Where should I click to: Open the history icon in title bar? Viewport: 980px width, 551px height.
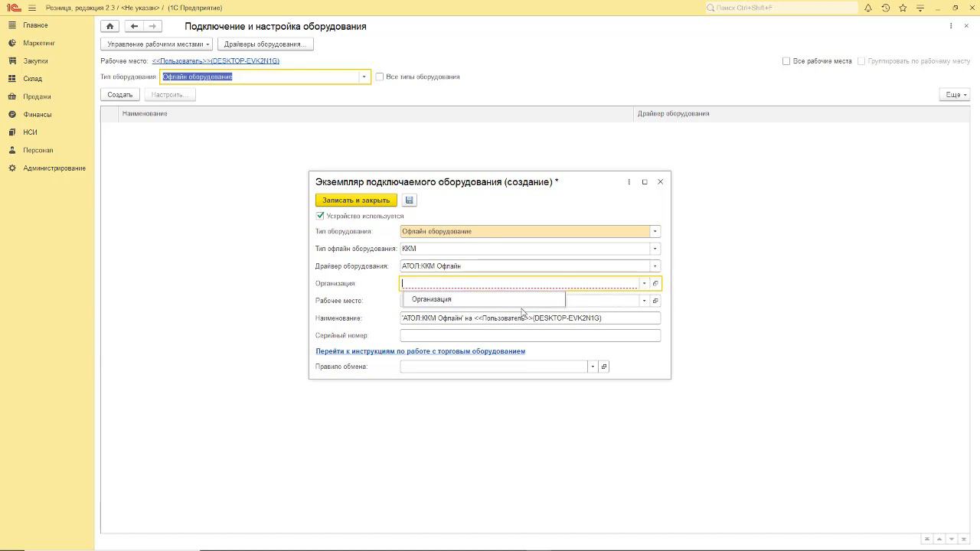[886, 8]
